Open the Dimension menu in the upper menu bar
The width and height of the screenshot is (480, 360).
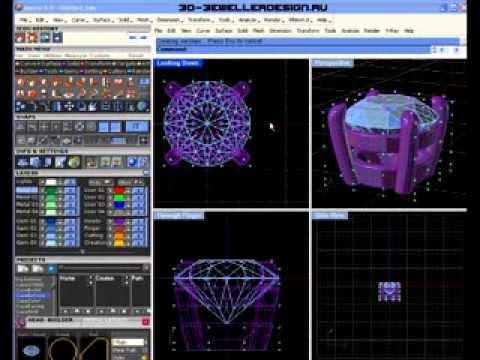170,20
